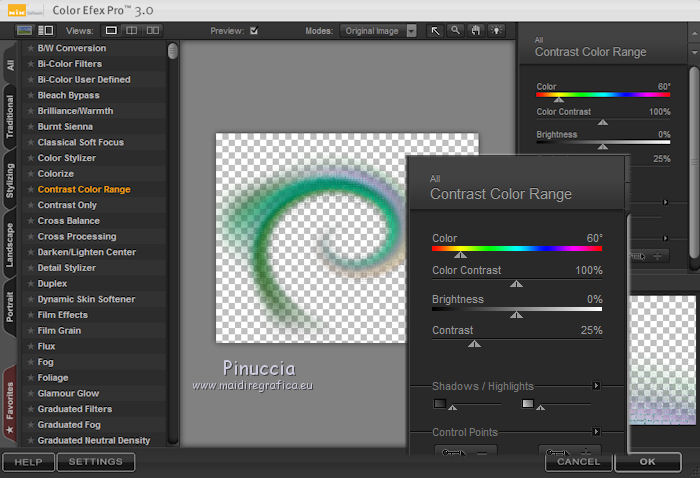Toggle the Preview checkbox
This screenshot has width=700, height=478.
pos(254,31)
